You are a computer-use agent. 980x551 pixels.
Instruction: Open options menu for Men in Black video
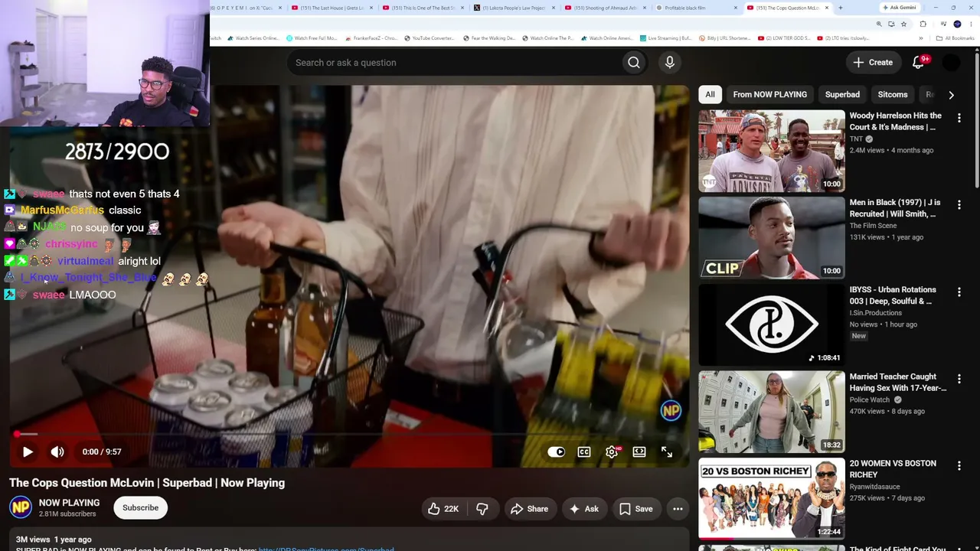tap(959, 205)
